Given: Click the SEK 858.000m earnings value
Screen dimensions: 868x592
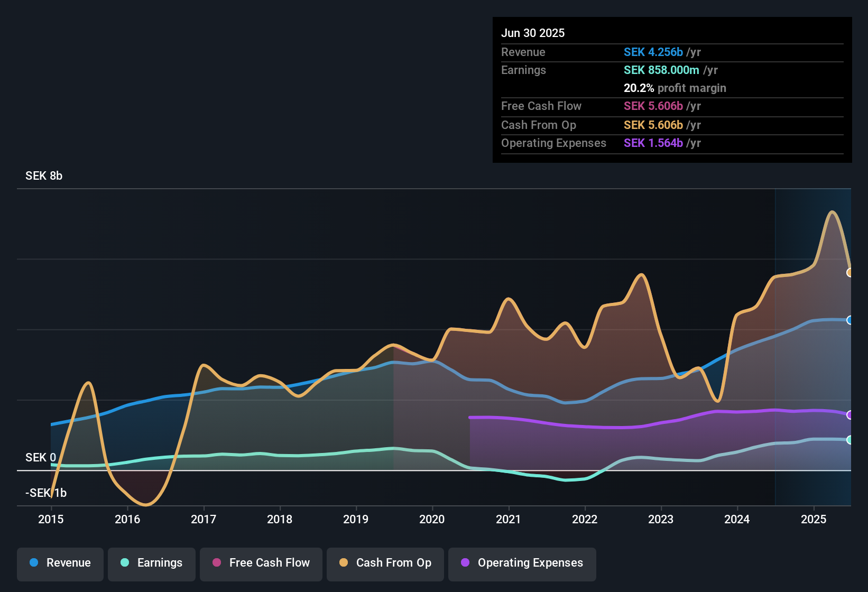Looking at the screenshot, I should pos(661,70).
